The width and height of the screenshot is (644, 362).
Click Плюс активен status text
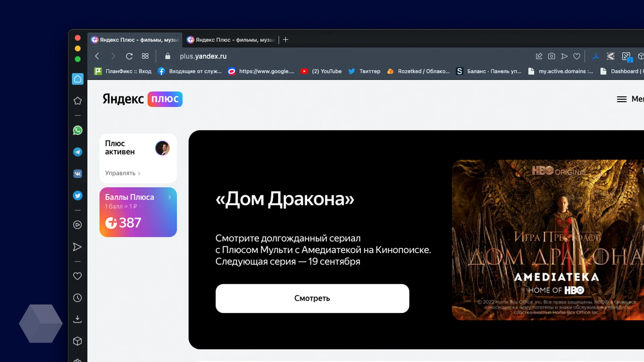point(120,147)
